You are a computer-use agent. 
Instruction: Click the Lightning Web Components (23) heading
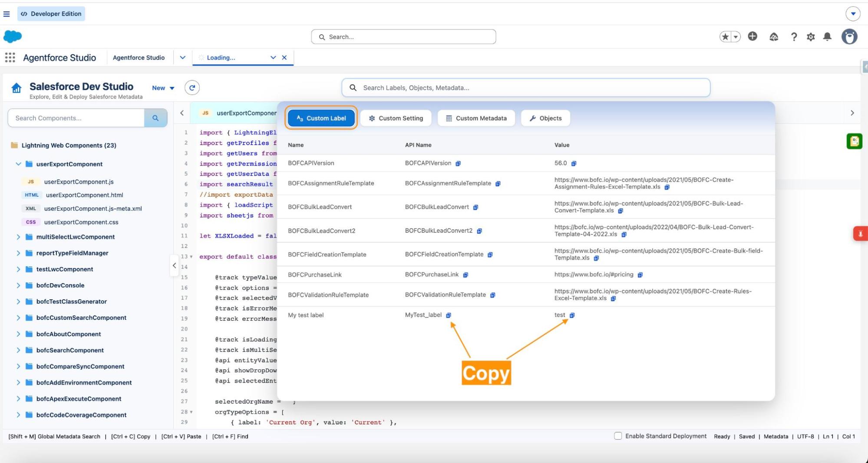(x=69, y=146)
